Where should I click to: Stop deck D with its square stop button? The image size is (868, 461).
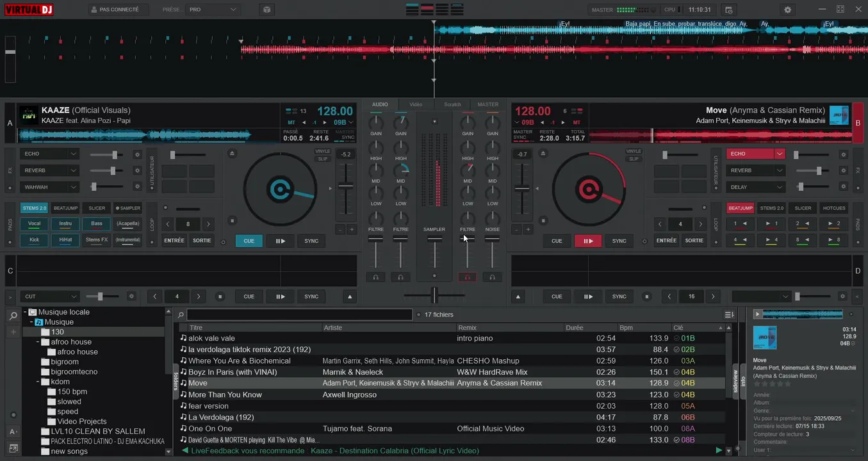(x=648, y=296)
